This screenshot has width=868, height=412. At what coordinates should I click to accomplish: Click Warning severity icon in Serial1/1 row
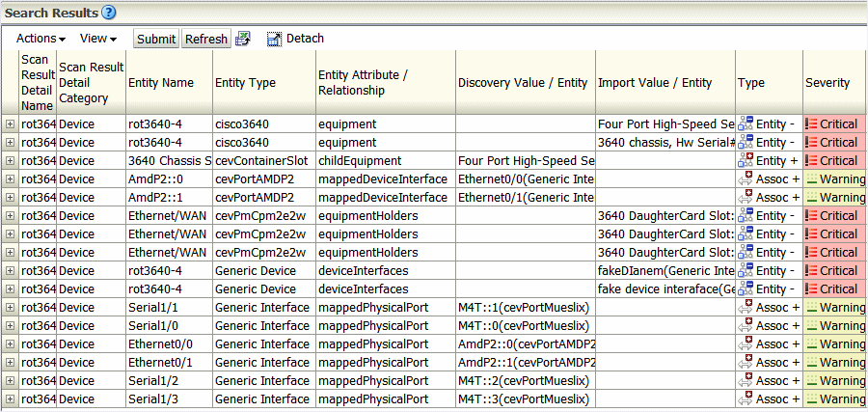(811, 308)
